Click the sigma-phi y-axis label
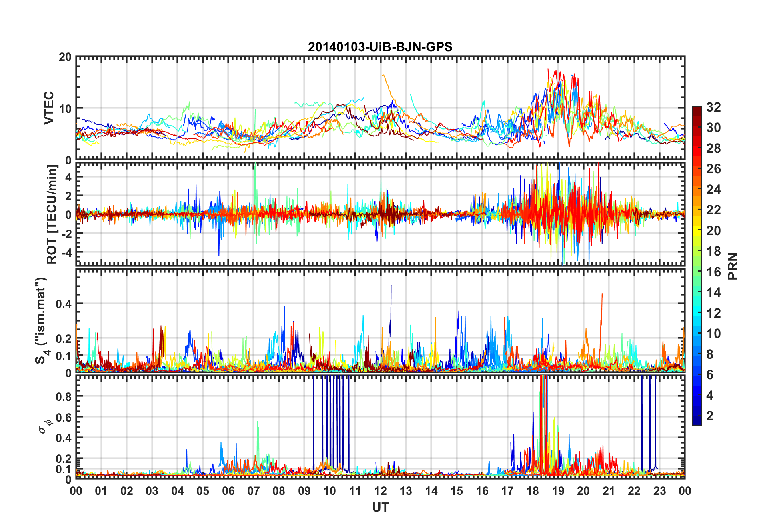The width and height of the screenshot is (761, 532). click(45, 426)
